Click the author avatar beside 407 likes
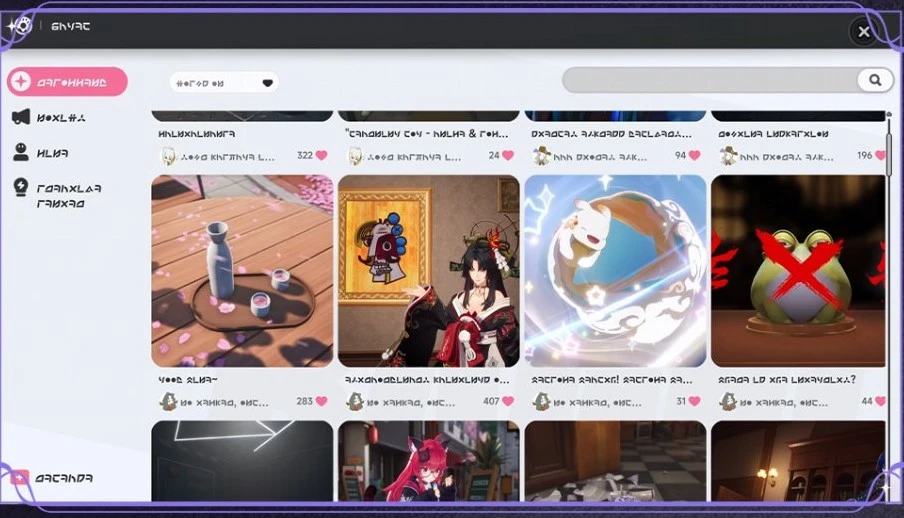 coord(355,401)
